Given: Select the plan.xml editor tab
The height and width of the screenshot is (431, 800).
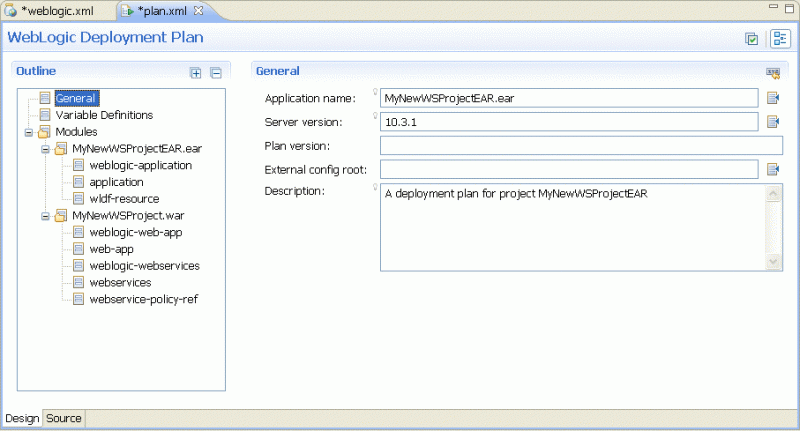Looking at the screenshot, I should click(162, 11).
